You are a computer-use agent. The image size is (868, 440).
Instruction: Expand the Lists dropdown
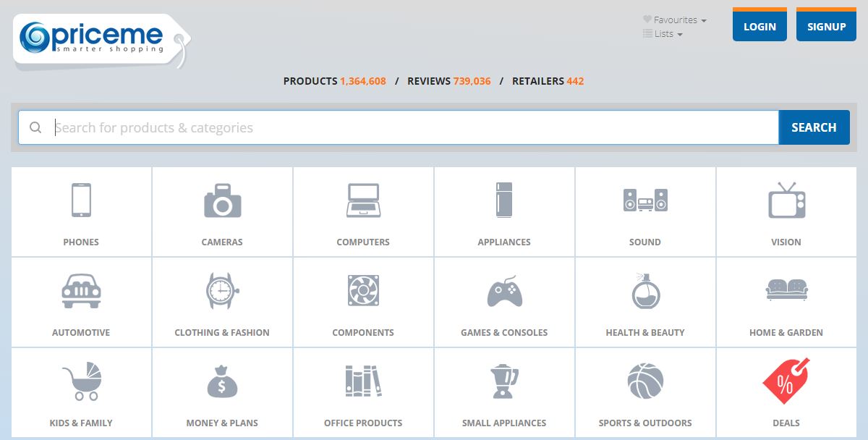point(663,34)
